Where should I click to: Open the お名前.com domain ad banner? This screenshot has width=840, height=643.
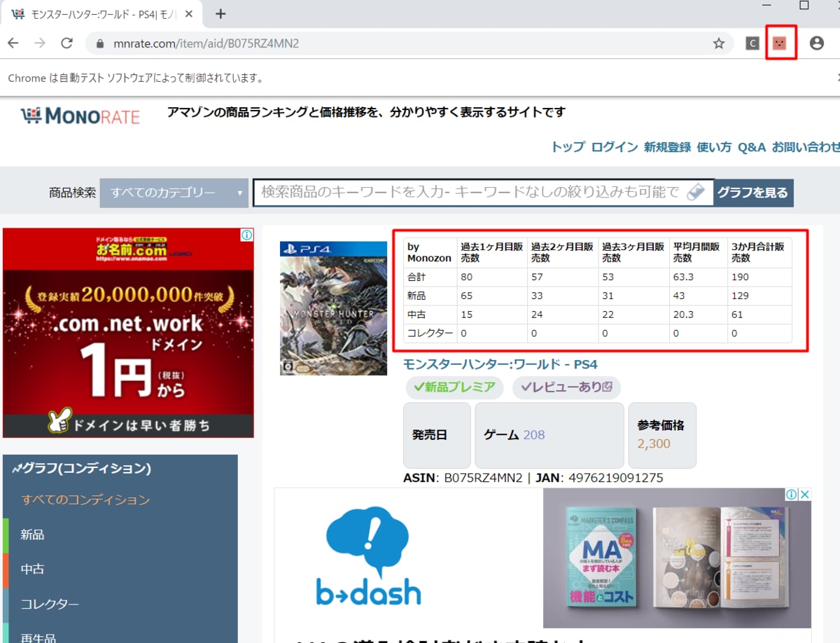pyautogui.click(x=128, y=333)
